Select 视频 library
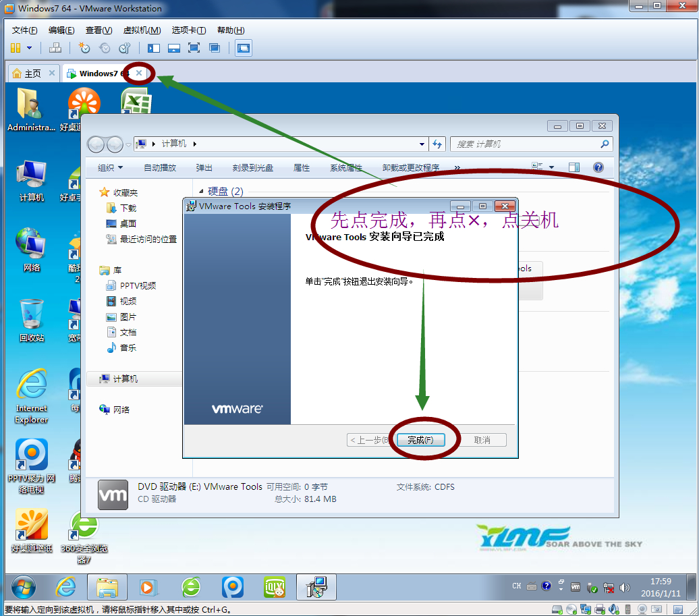Screen dimensions: 699x616 pyautogui.click(x=121, y=302)
